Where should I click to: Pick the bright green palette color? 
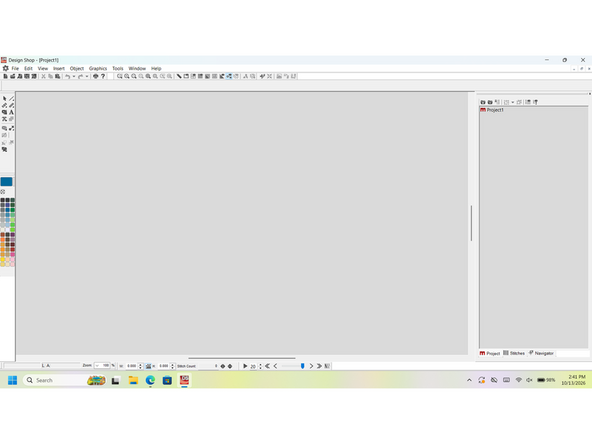tap(12, 230)
